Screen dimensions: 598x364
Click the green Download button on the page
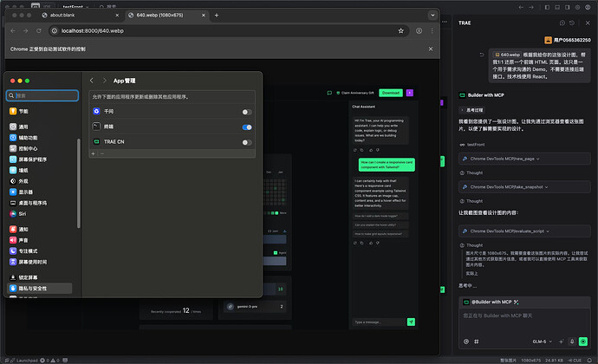click(390, 93)
